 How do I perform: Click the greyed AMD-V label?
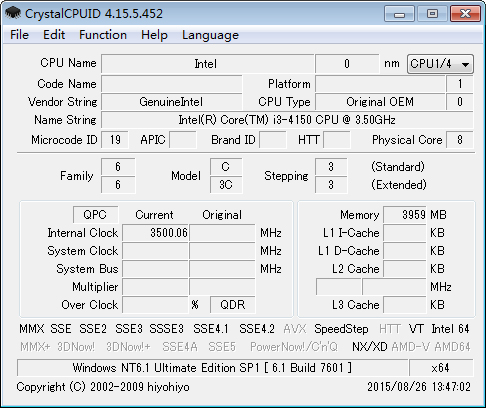point(411,347)
